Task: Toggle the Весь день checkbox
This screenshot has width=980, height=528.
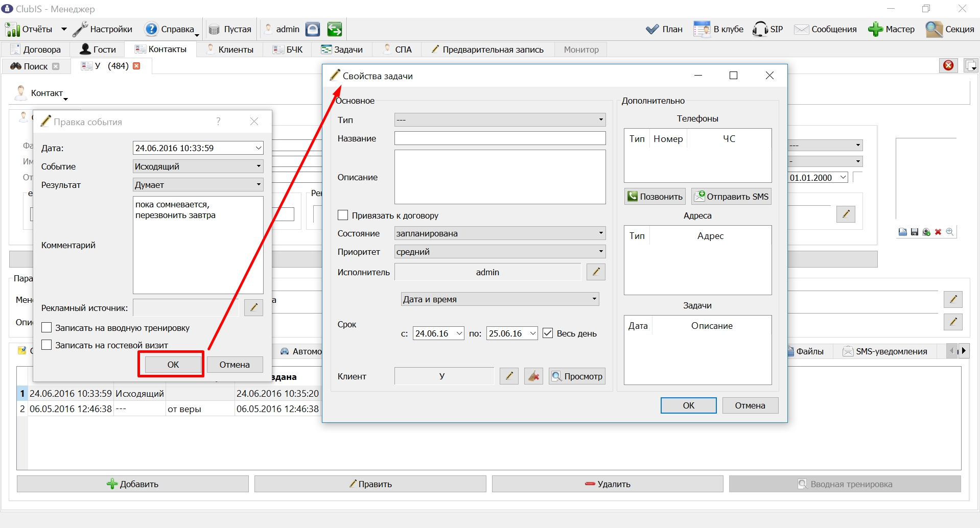Action: 548,333
